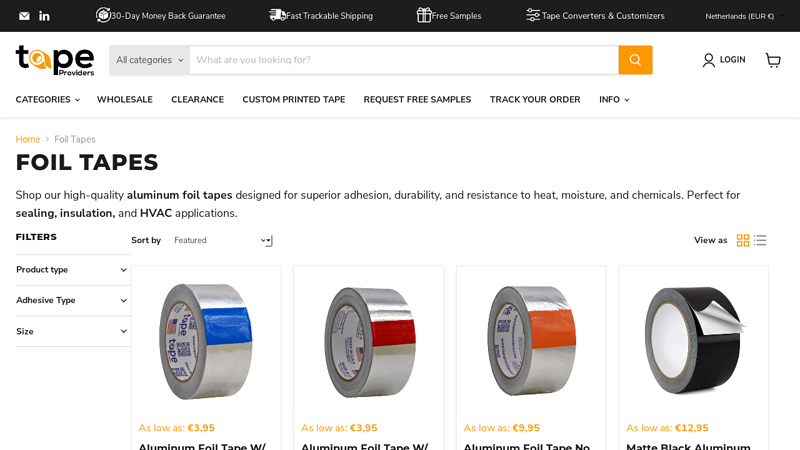Submit search with the orange magnifier button
The image size is (800, 450).
tap(635, 60)
